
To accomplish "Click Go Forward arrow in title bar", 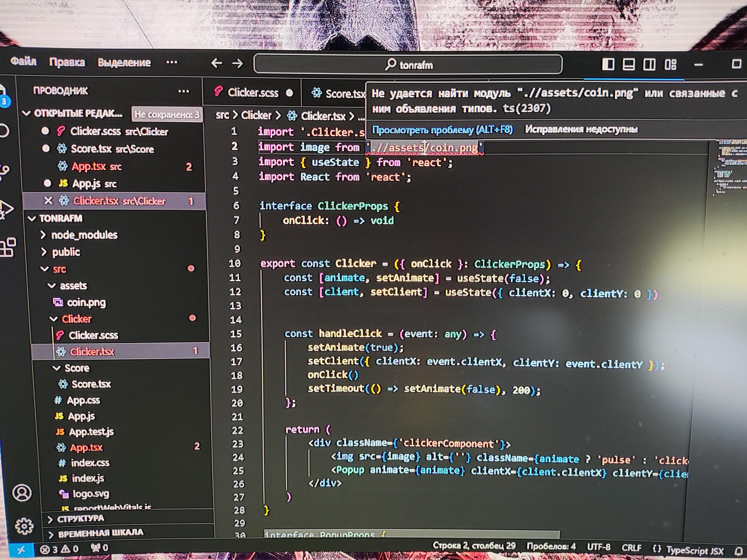I will coord(238,63).
